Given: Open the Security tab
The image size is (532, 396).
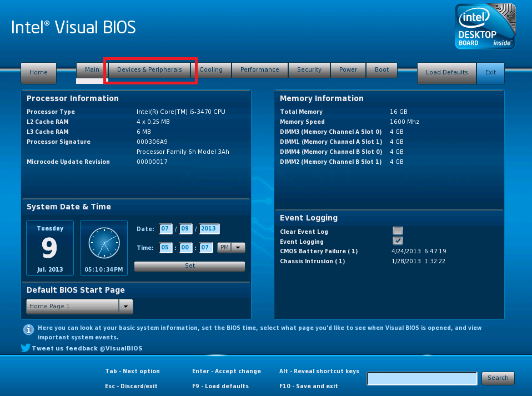Looking at the screenshot, I should click(x=309, y=69).
